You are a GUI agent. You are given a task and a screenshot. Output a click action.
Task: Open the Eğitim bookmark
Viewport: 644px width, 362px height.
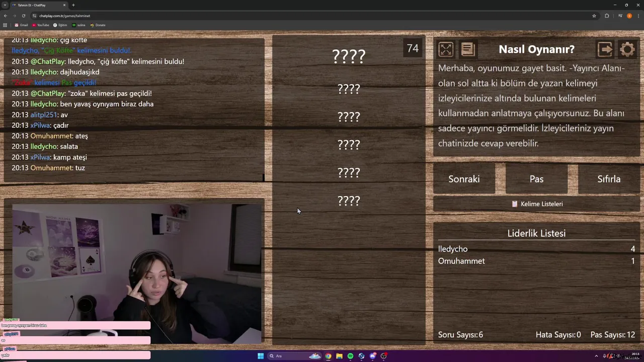click(60, 25)
